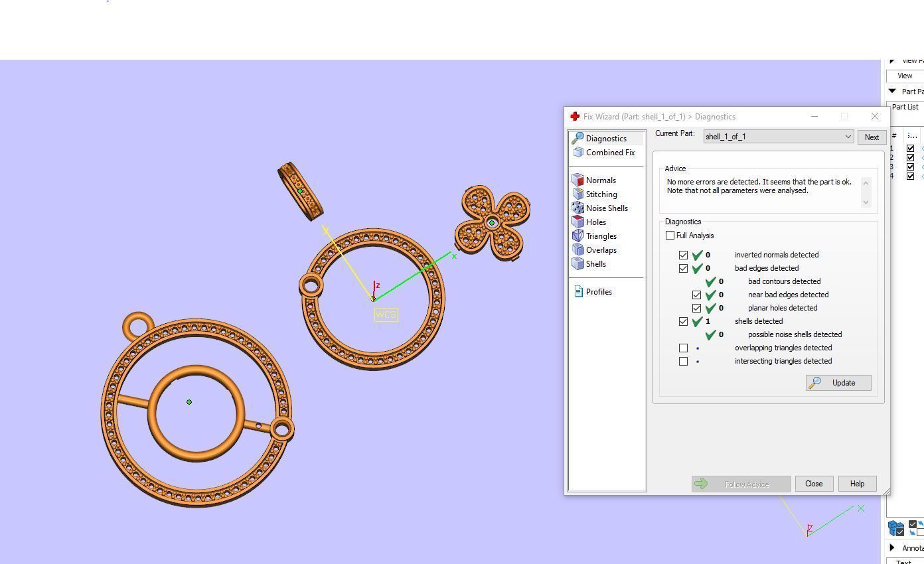This screenshot has width=924, height=564.
Task: Open the Profiles page
Action: coord(599,292)
